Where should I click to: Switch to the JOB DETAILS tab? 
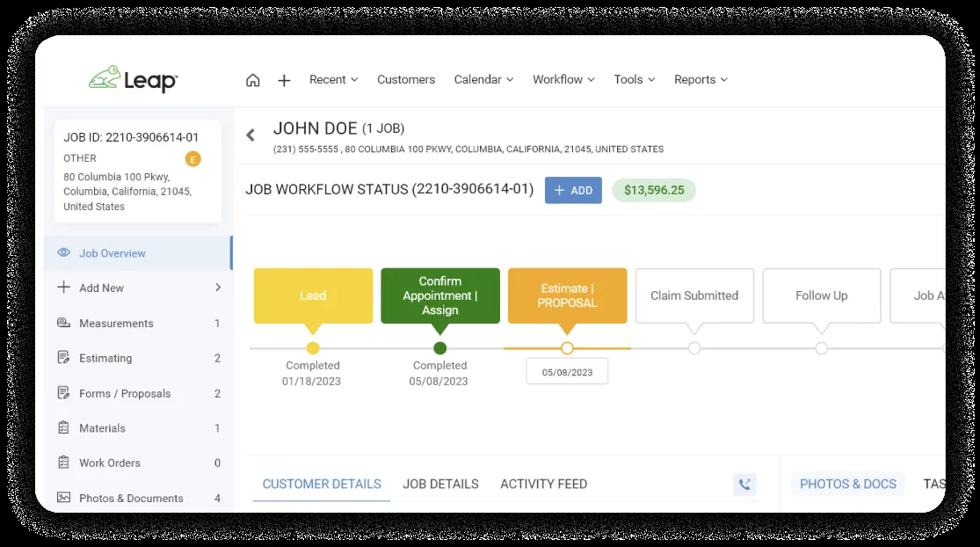[x=440, y=484]
